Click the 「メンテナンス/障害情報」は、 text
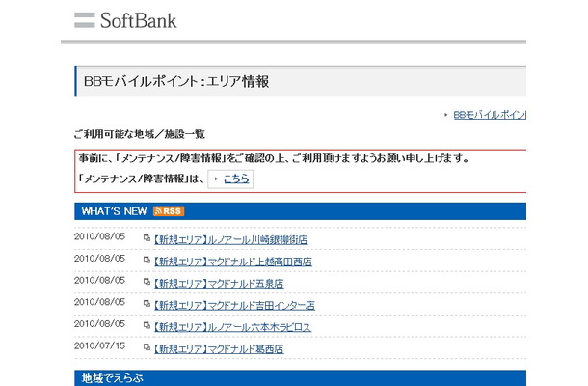 pos(142,179)
